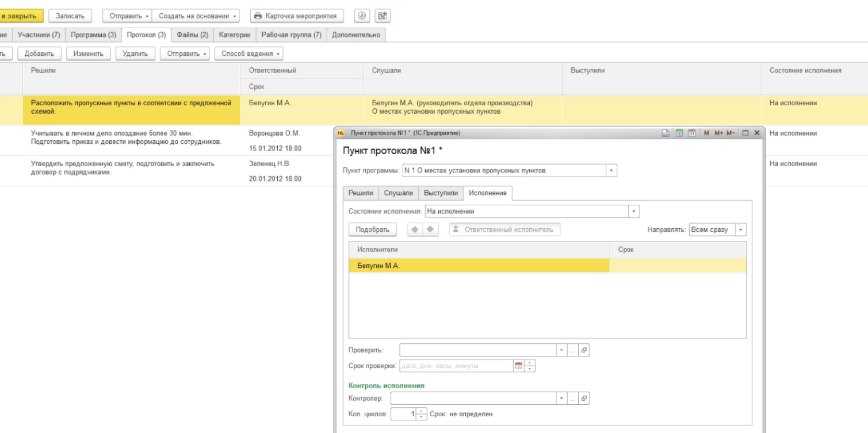This screenshot has height=433, width=868.
Task: Click the ellipsis select button for Контролер
Action: (x=573, y=398)
